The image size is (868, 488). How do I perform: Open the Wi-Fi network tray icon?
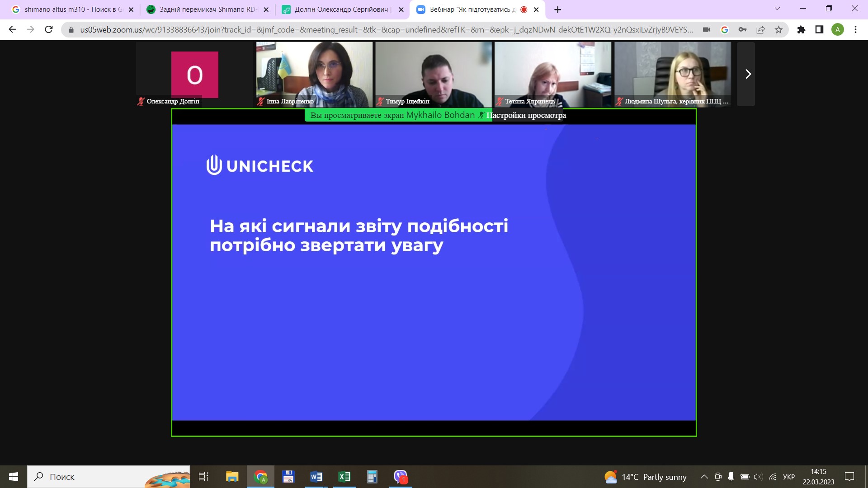click(x=773, y=477)
